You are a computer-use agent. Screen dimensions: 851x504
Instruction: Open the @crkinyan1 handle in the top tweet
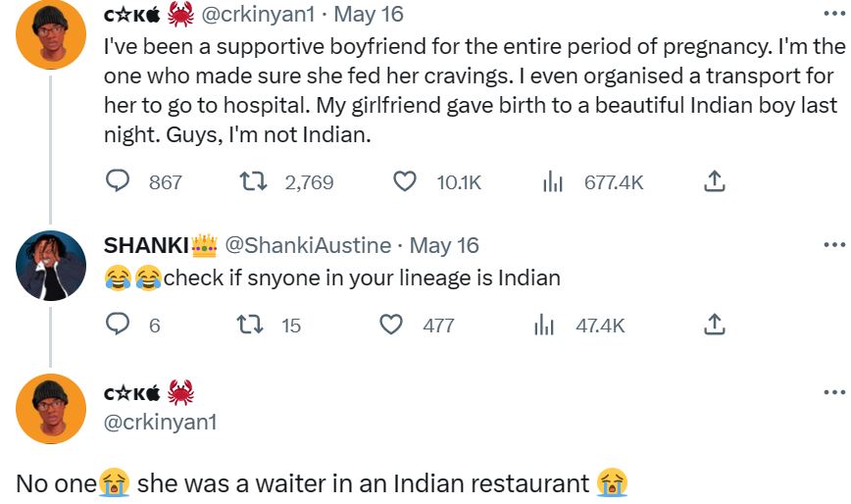(259, 16)
